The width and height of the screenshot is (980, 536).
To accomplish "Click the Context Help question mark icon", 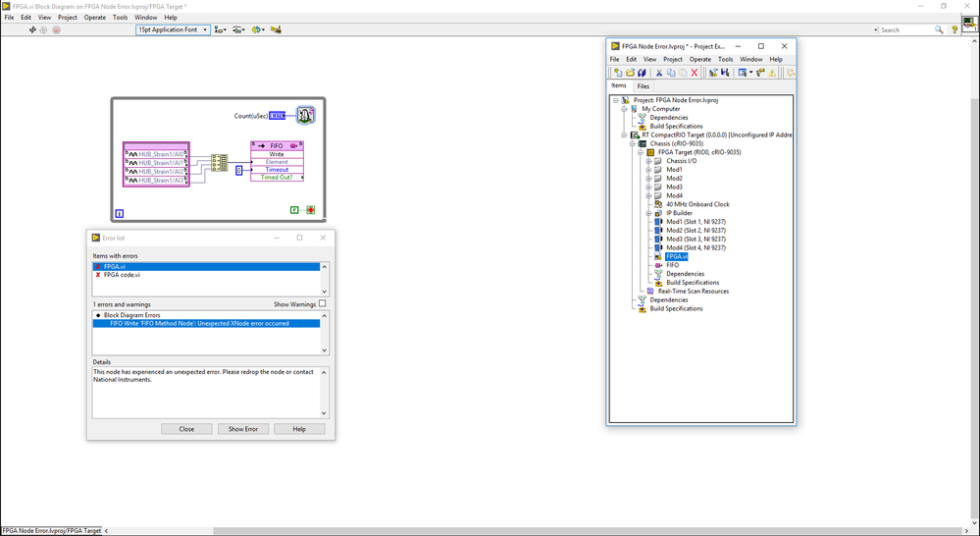I will pyautogui.click(x=954, y=29).
